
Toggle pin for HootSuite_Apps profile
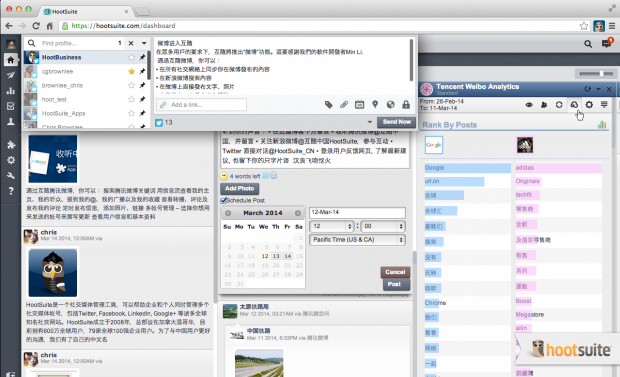click(x=142, y=114)
